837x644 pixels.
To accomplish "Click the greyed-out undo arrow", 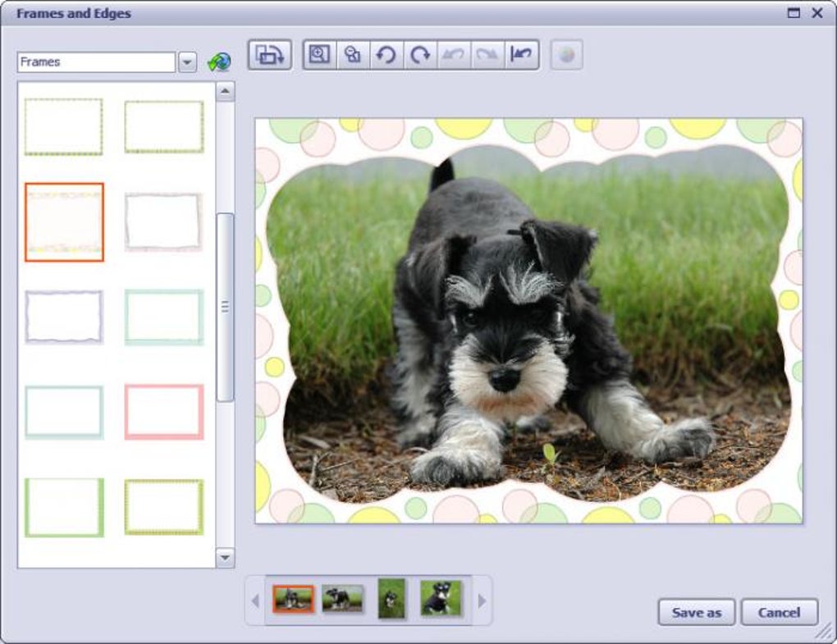I will 454,54.
